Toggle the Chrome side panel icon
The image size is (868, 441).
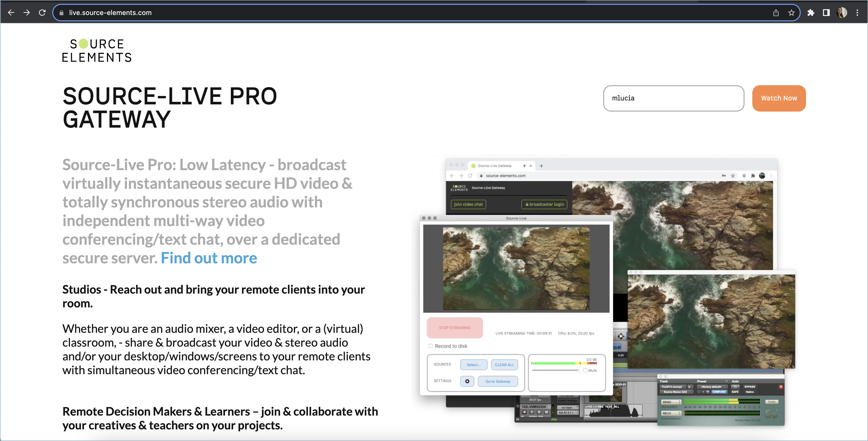click(826, 13)
